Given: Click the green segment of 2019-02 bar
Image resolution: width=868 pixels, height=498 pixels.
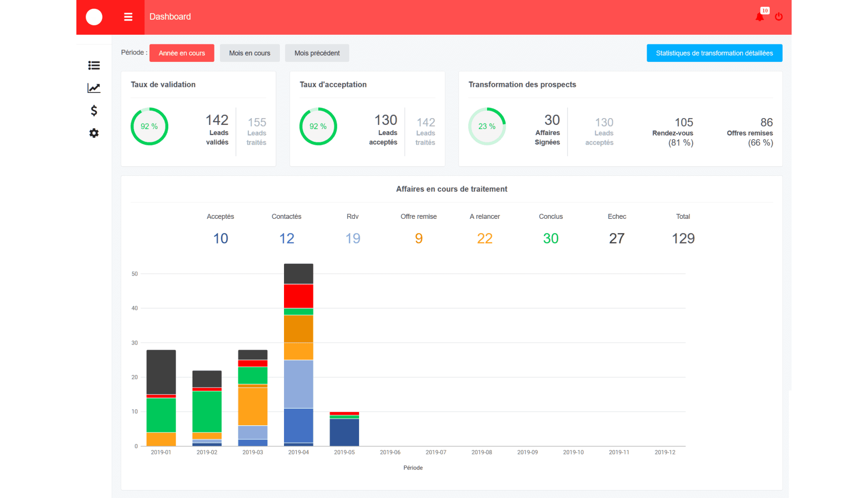Looking at the screenshot, I should click(207, 411).
